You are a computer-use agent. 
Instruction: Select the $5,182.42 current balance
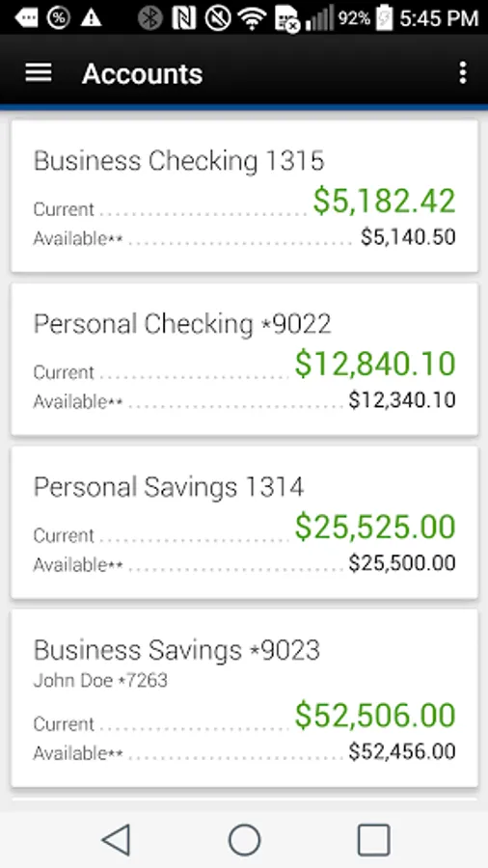[x=384, y=201]
